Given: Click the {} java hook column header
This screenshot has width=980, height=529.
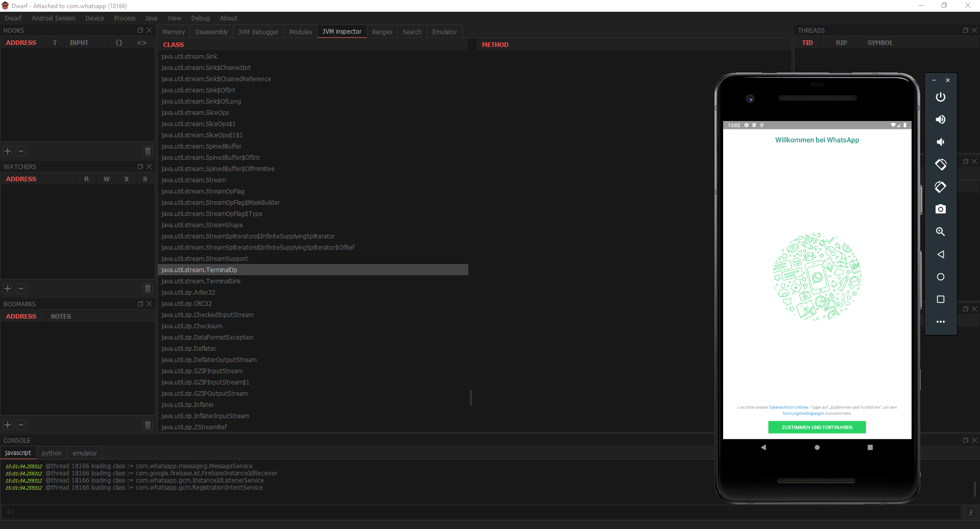Looking at the screenshot, I should 119,42.
